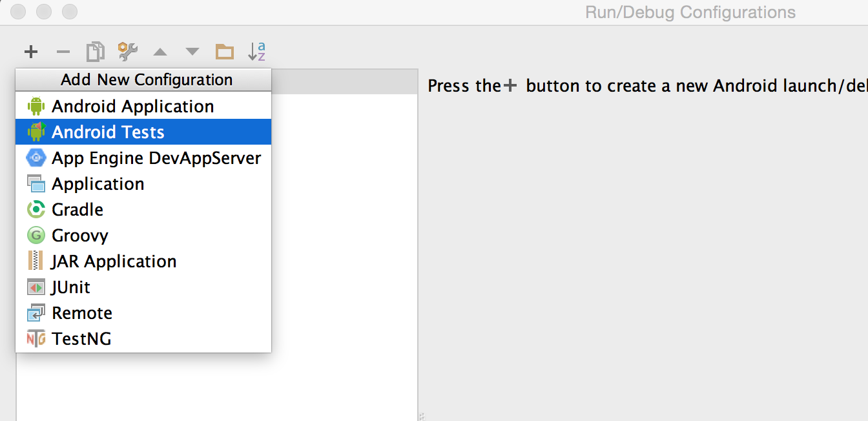The width and height of the screenshot is (868, 421).
Task: Open Edit Defaults wrench icon
Action: click(x=127, y=52)
